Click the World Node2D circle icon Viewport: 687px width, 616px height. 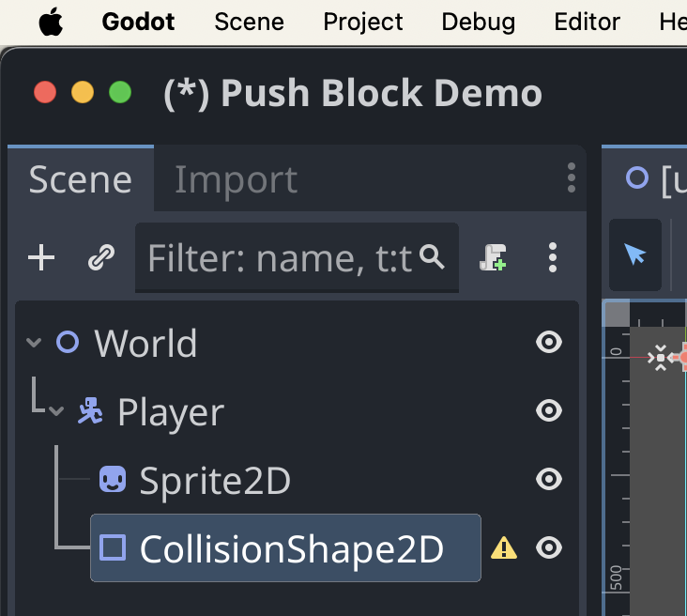pyautogui.click(x=68, y=342)
